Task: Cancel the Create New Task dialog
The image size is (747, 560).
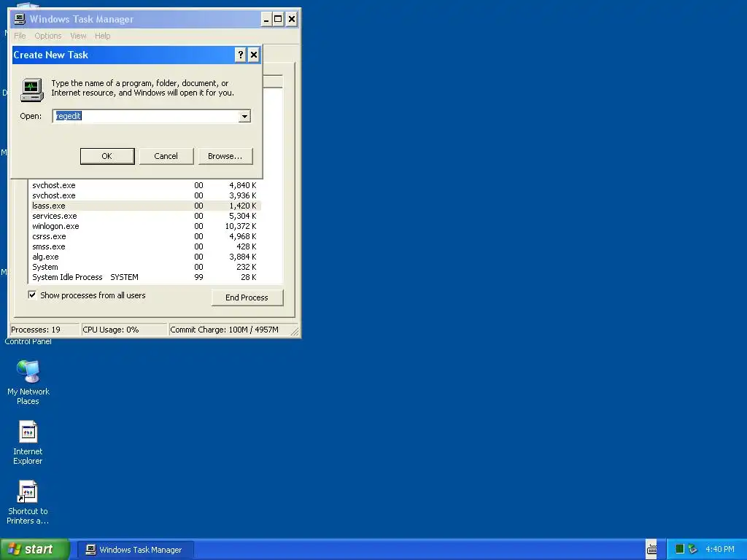Action: pyautogui.click(x=166, y=156)
